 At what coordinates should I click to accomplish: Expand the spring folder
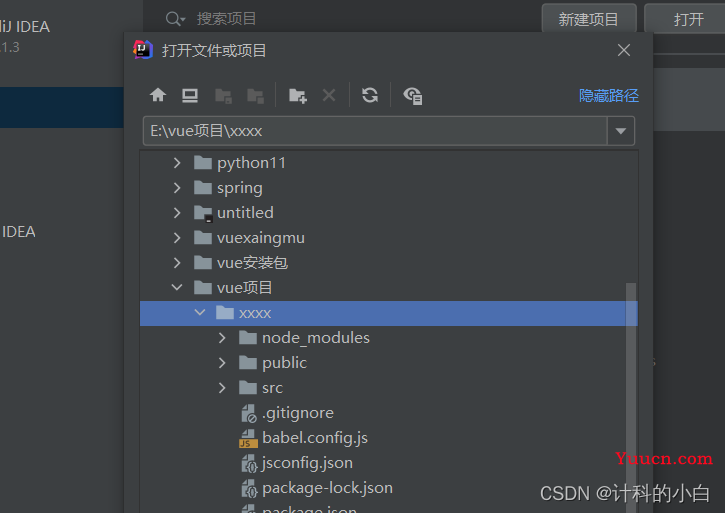coord(177,188)
